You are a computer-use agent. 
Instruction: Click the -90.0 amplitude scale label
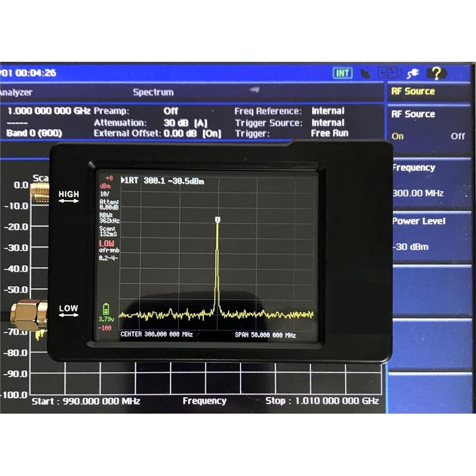16,374
